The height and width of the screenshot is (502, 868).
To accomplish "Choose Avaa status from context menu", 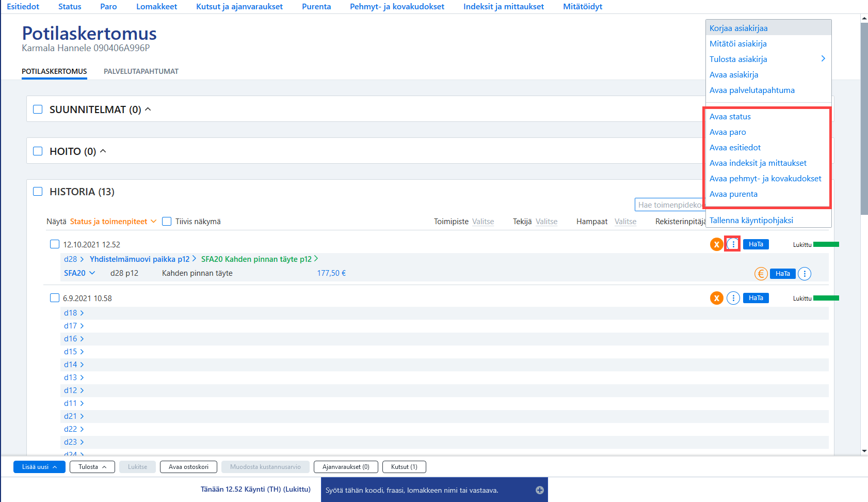I will (x=730, y=117).
